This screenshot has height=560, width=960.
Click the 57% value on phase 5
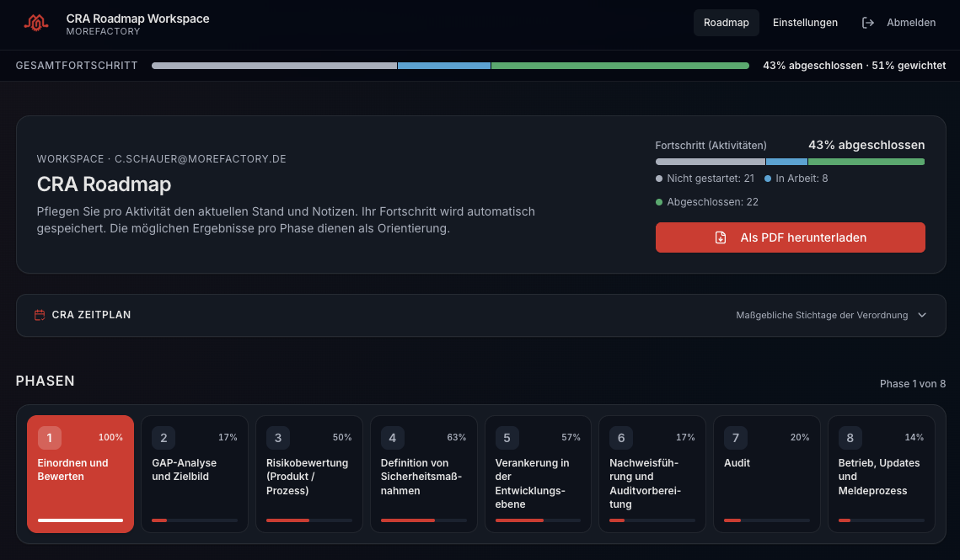[571, 438]
